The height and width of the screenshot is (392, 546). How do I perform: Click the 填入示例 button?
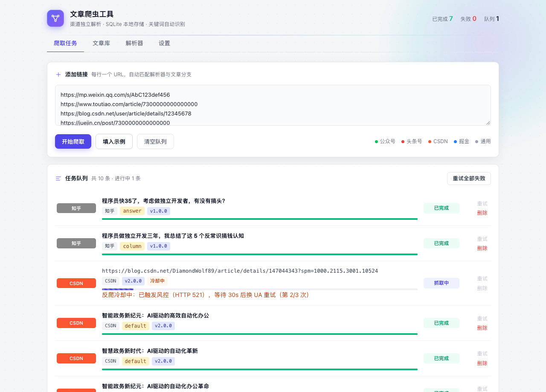(x=114, y=141)
